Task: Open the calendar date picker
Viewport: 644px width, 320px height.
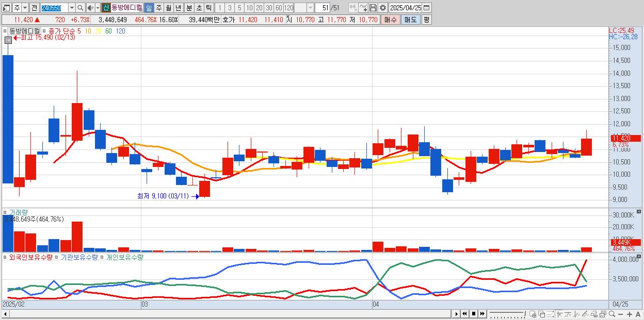Action: click(427, 8)
